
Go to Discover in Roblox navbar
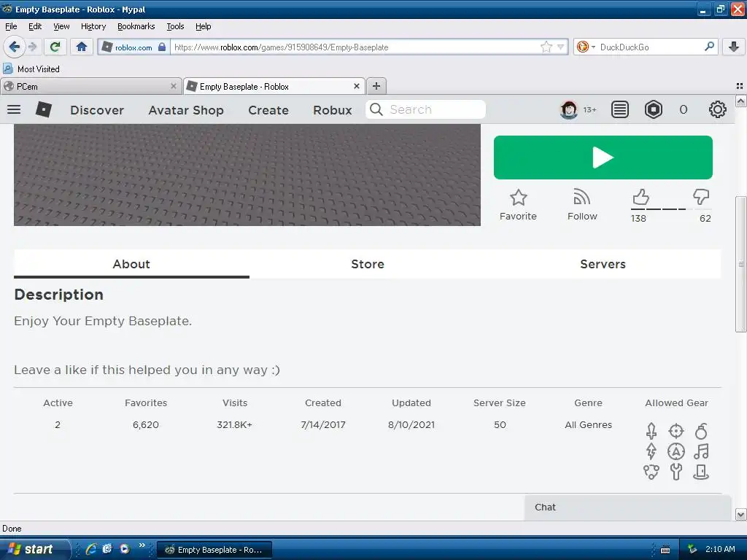click(x=97, y=110)
